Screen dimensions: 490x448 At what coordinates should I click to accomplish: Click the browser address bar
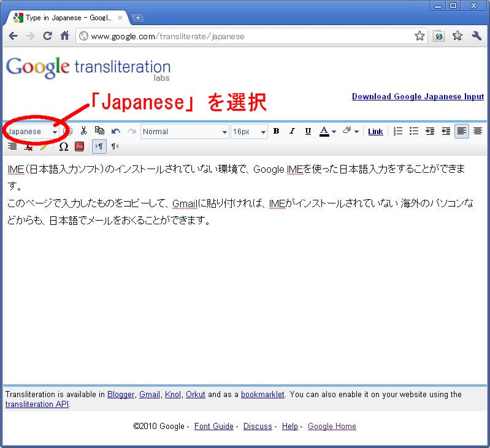point(245,36)
